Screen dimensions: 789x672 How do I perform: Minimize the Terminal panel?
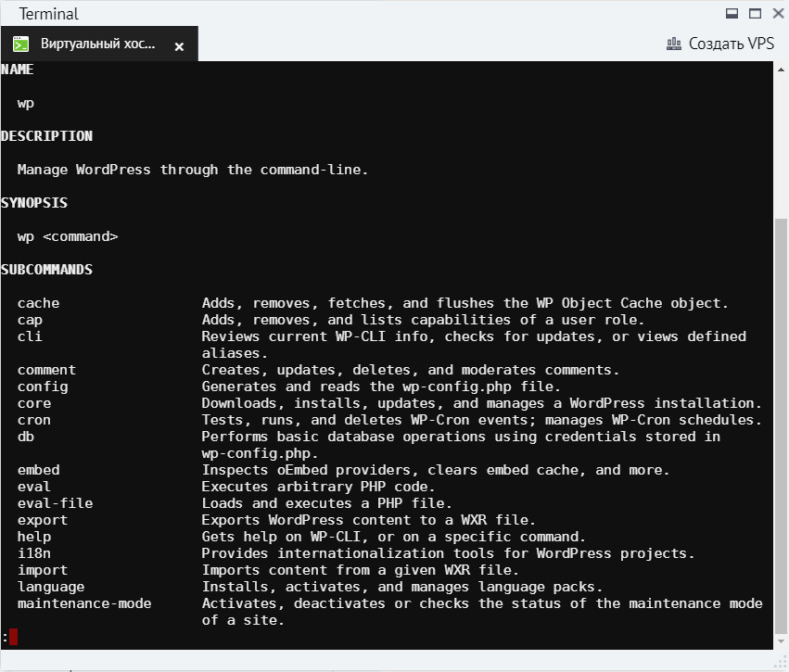point(732,14)
